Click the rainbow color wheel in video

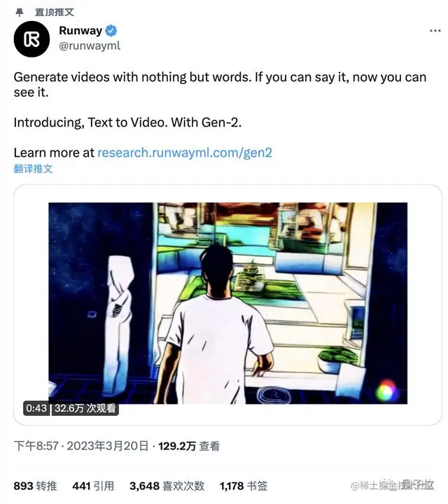[x=387, y=390]
